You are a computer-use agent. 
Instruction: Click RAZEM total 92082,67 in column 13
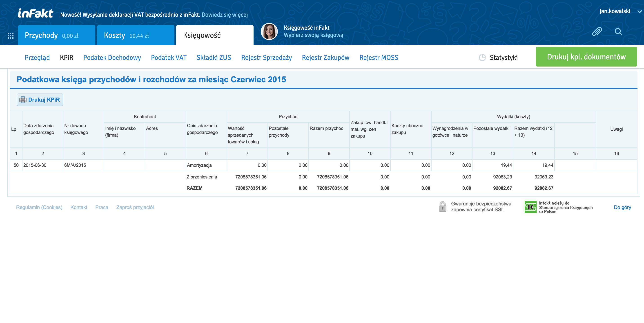point(502,188)
